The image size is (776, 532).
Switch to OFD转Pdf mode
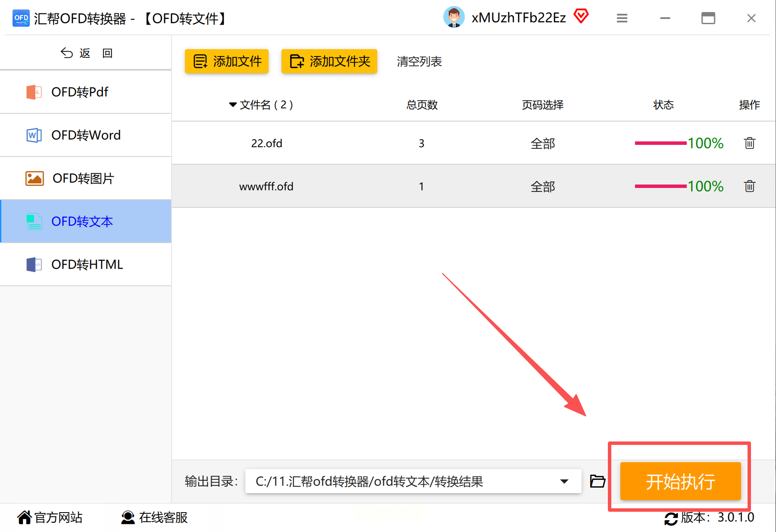[86, 92]
